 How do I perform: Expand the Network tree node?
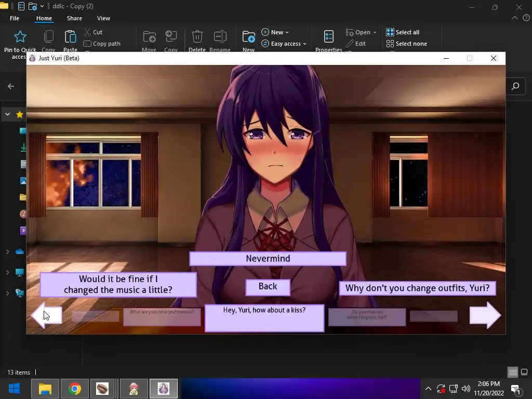[7, 293]
